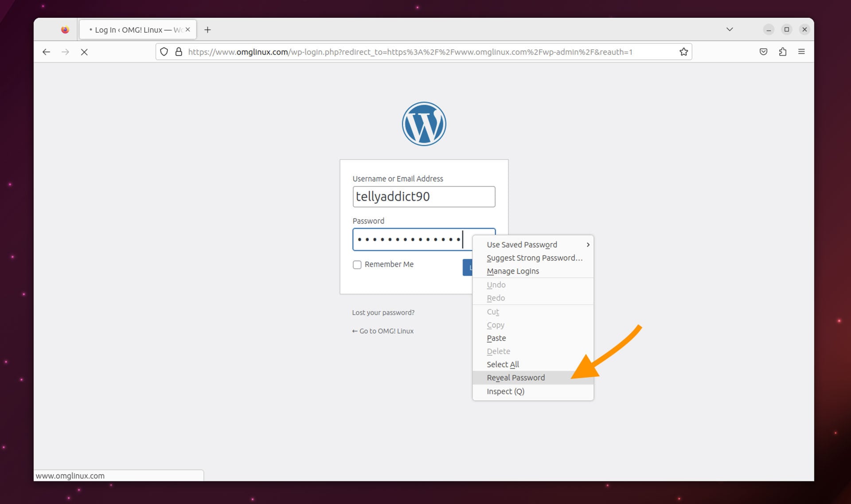Click the WordPress logo

tap(424, 124)
